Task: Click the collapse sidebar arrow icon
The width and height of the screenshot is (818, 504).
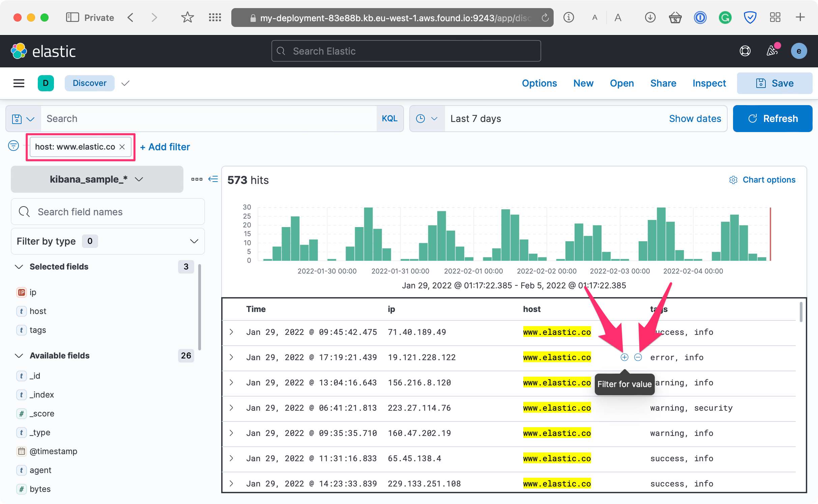Action: click(213, 179)
